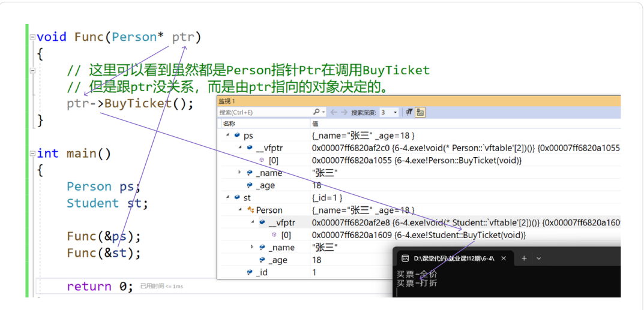Open the console tab dropdown chevron
This screenshot has height=310, width=644.
(539, 258)
